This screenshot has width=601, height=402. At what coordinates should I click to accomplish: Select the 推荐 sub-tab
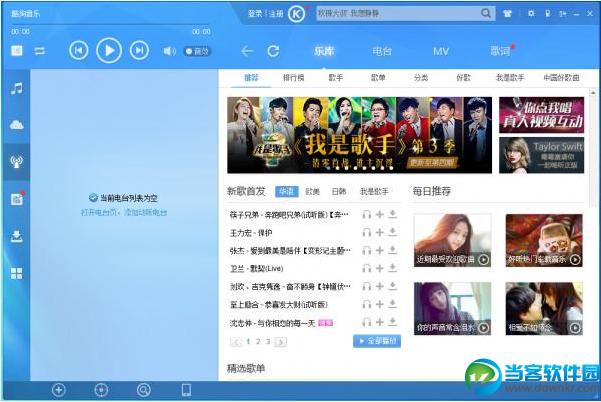coord(251,78)
